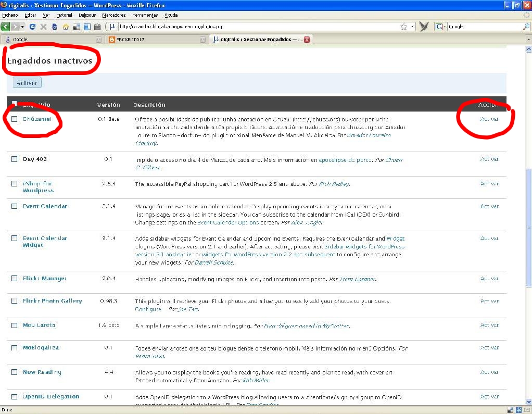Open the Day 403 plugin name
Screen dimensions: 532x414
(34, 159)
